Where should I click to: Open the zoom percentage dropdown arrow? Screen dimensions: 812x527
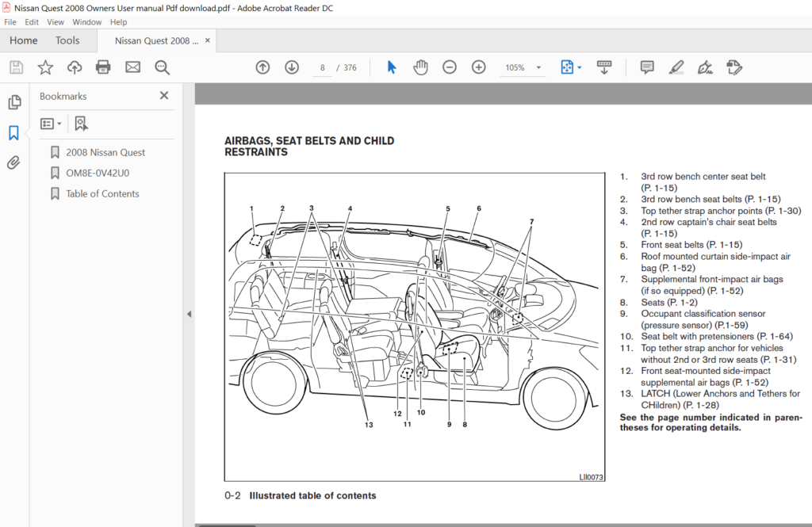tap(538, 68)
